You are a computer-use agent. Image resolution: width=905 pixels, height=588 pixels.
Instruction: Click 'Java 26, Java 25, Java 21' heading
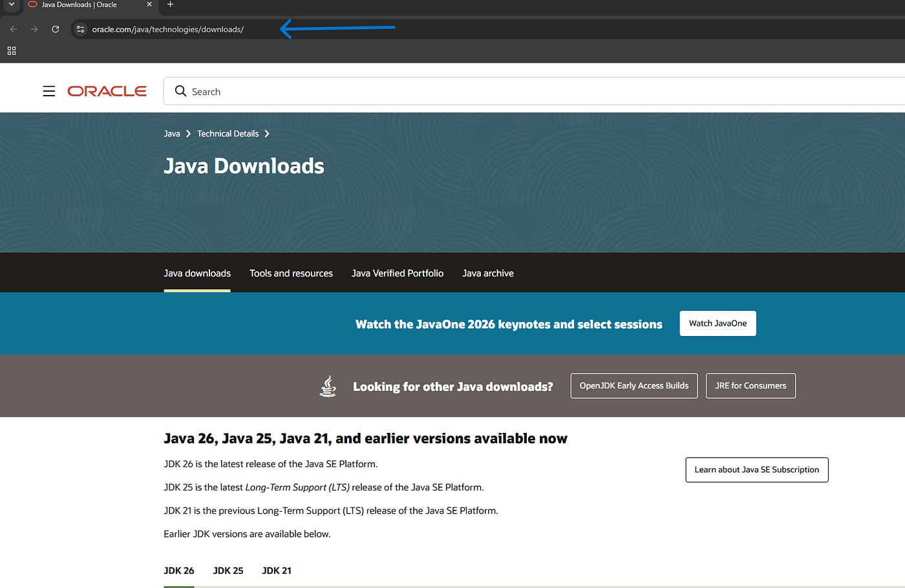pos(365,439)
